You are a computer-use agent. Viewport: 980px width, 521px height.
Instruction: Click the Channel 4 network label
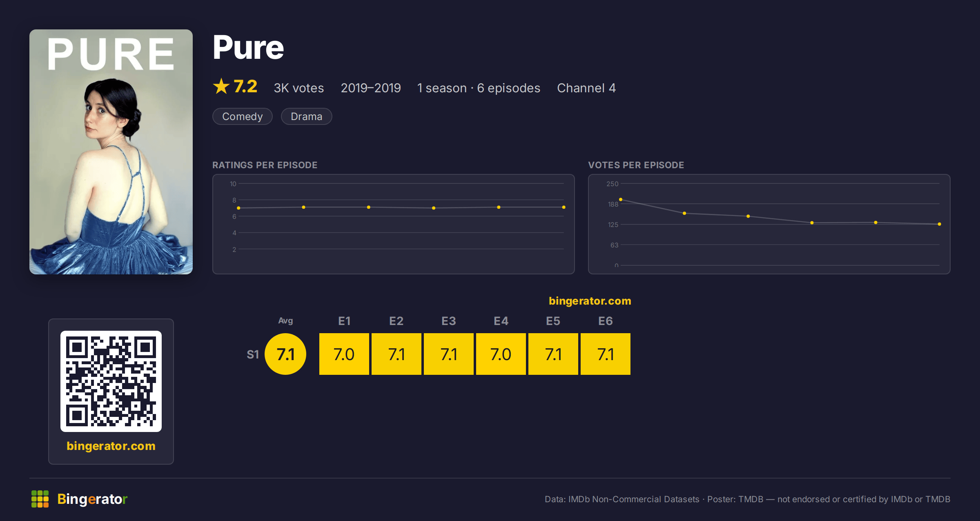[586, 88]
